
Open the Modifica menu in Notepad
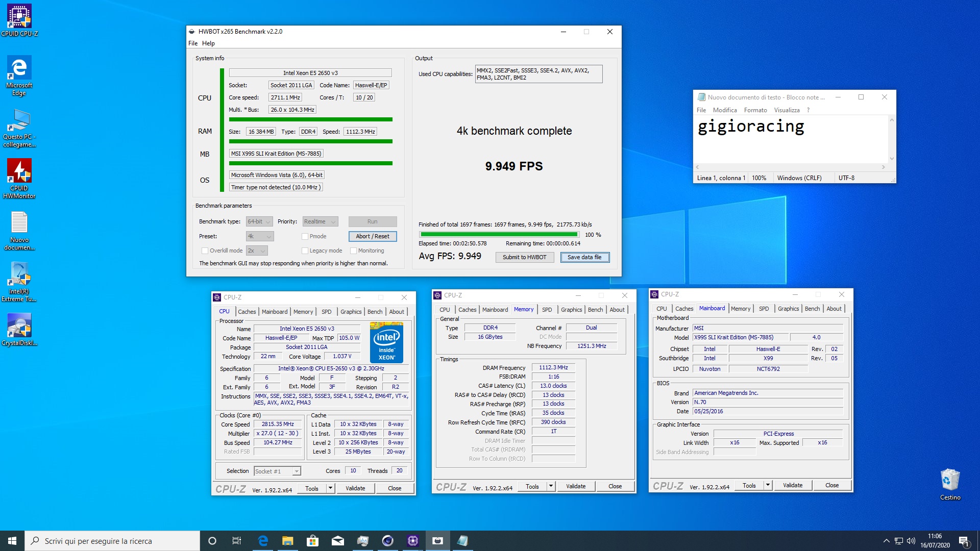point(725,110)
